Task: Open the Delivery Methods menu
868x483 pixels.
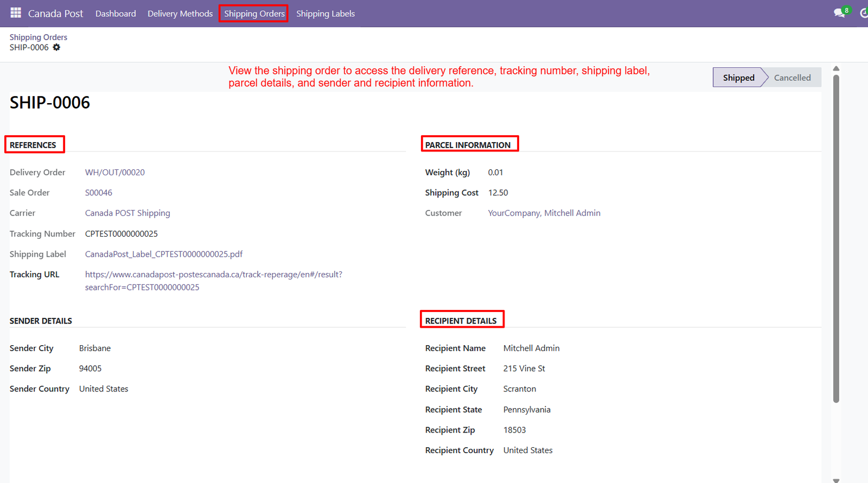Action: point(180,14)
